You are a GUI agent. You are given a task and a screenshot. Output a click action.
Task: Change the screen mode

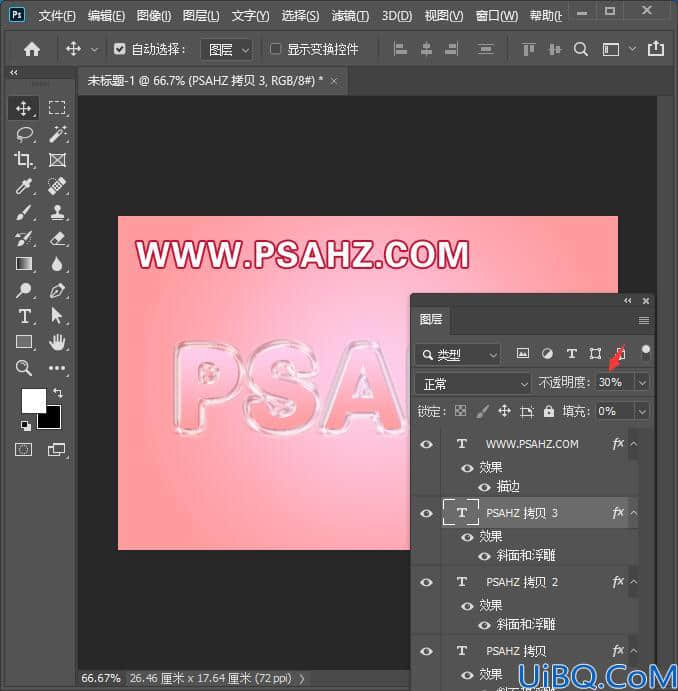click(x=56, y=450)
